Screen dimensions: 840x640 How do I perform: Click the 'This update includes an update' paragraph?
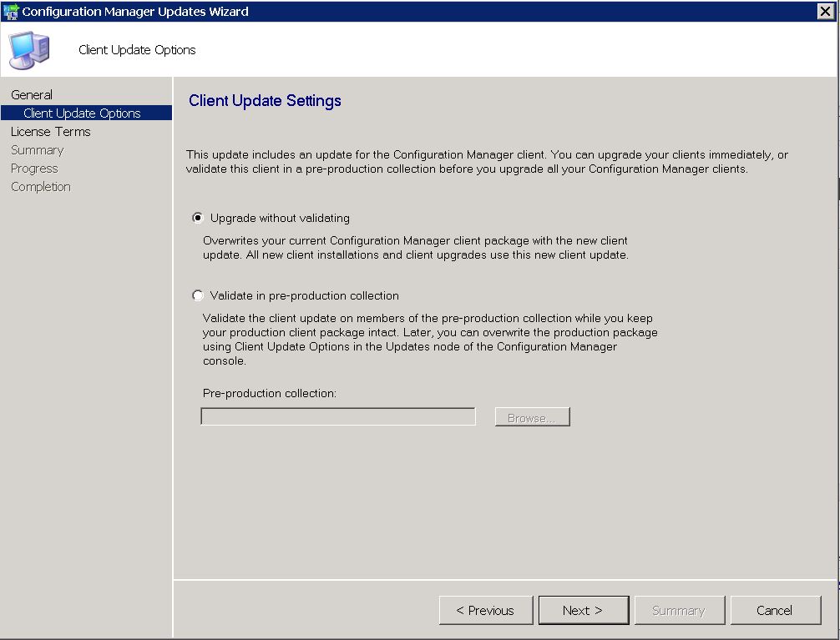click(x=487, y=162)
